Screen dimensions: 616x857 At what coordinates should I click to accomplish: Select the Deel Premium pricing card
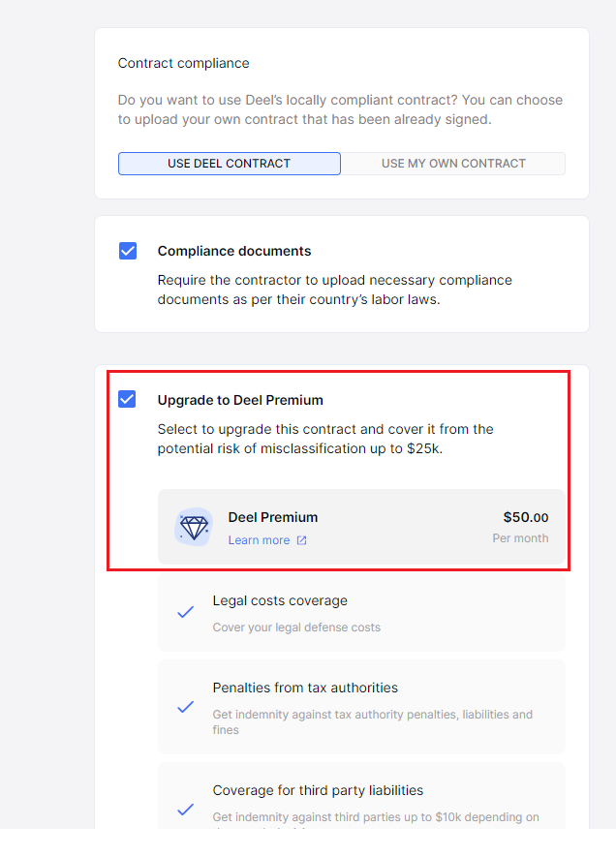[x=361, y=528]
